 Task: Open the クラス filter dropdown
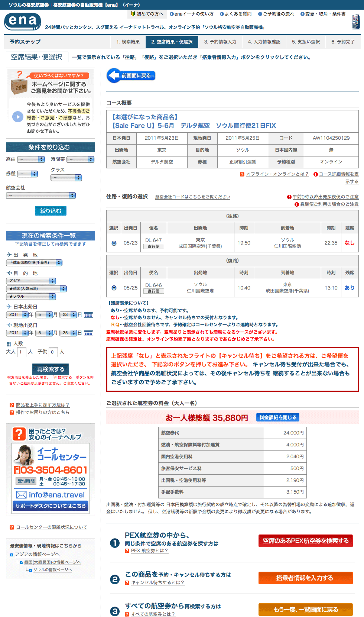pyautogui.click(x=66, y=178)
